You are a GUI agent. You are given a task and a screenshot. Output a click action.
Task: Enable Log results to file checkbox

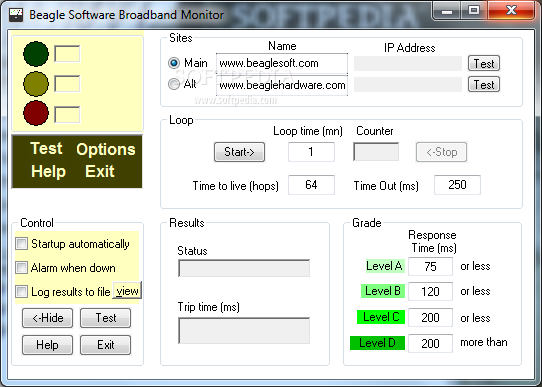[x=21, y=292]
